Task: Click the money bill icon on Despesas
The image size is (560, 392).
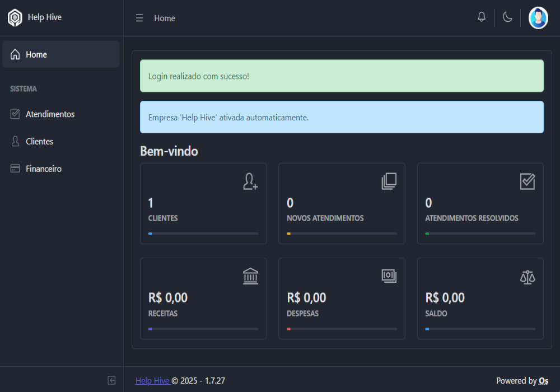Action: pos(389,276)
